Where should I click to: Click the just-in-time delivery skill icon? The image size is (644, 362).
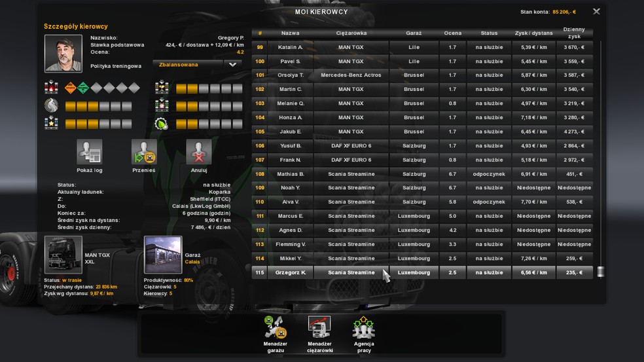162,105
